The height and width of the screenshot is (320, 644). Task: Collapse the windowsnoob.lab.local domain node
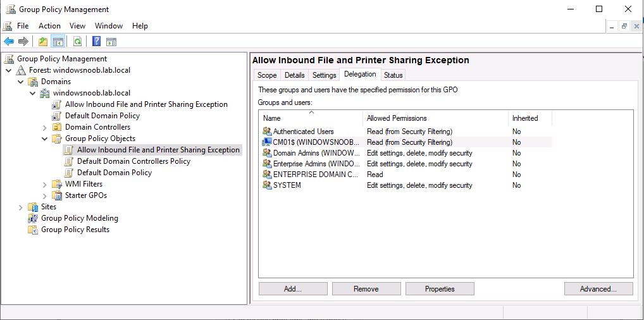[x=33, y=93]
